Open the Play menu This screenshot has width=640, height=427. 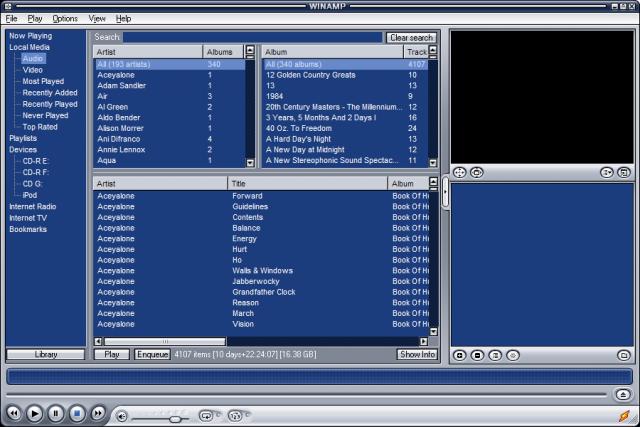tap(35, 19)
